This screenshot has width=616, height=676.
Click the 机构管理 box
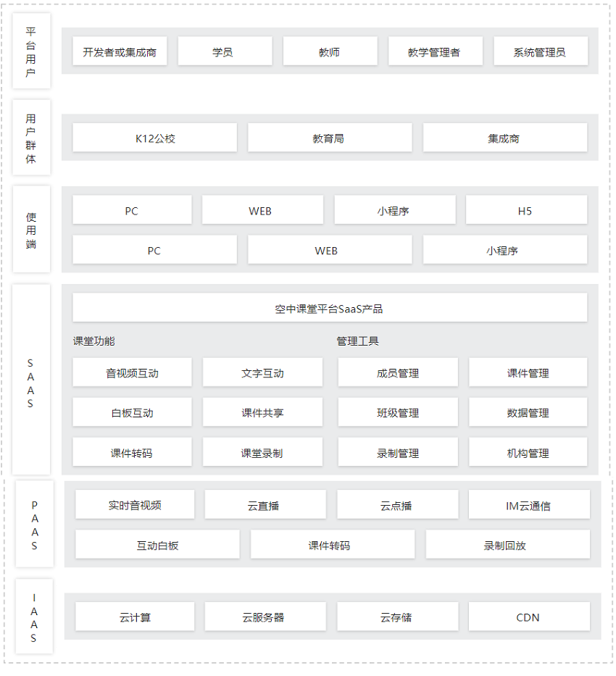528,452
